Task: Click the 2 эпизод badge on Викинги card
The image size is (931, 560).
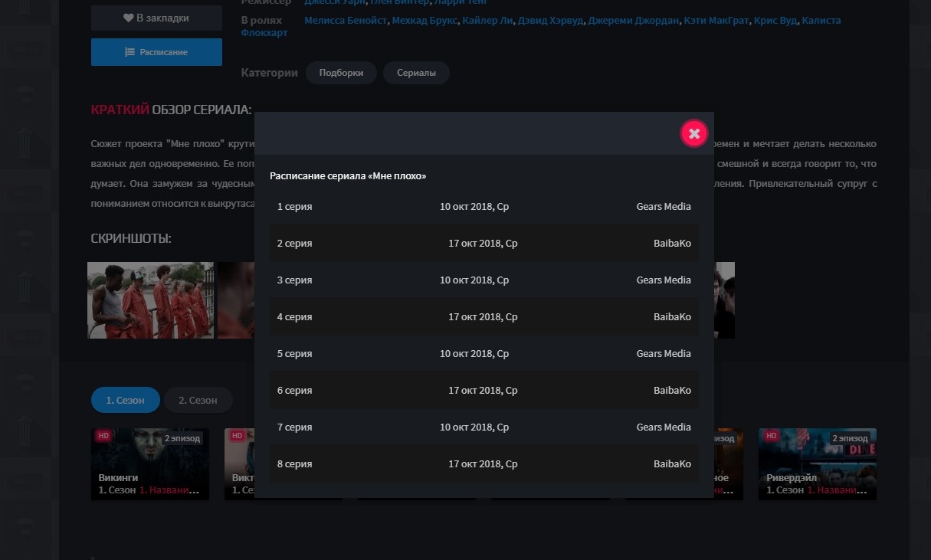Action: click(x=182, y=438)
